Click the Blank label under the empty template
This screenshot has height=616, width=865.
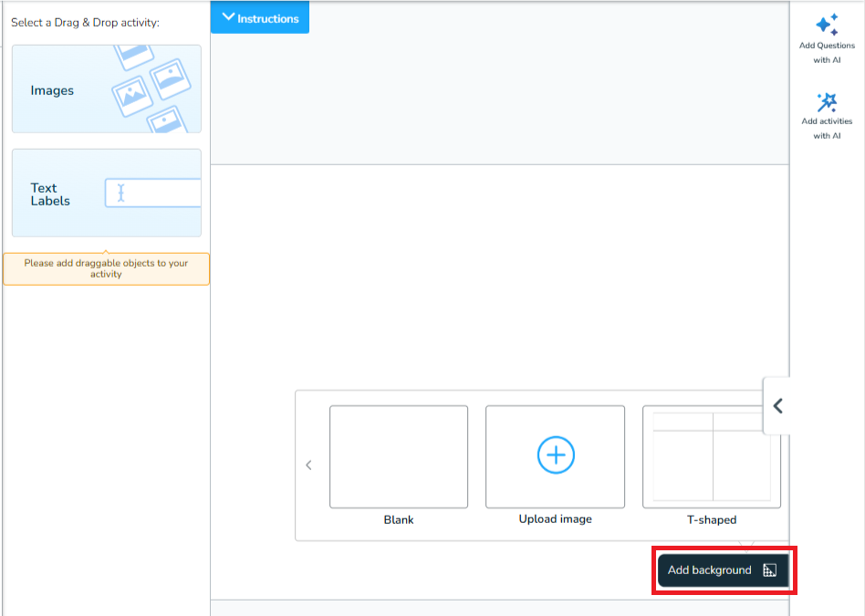coord(399,519)
